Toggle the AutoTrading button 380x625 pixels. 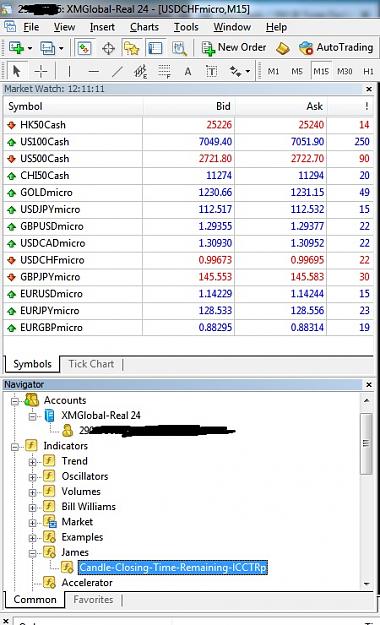pos(336,48)
